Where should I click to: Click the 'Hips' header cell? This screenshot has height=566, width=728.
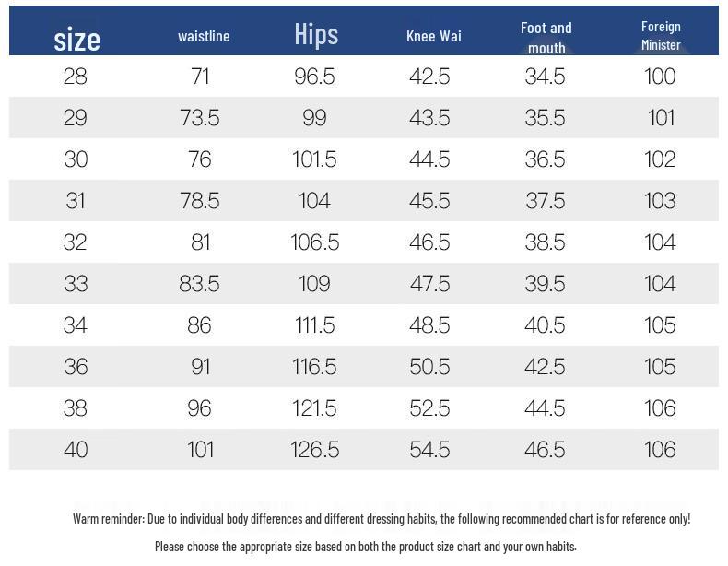(316, 34)
